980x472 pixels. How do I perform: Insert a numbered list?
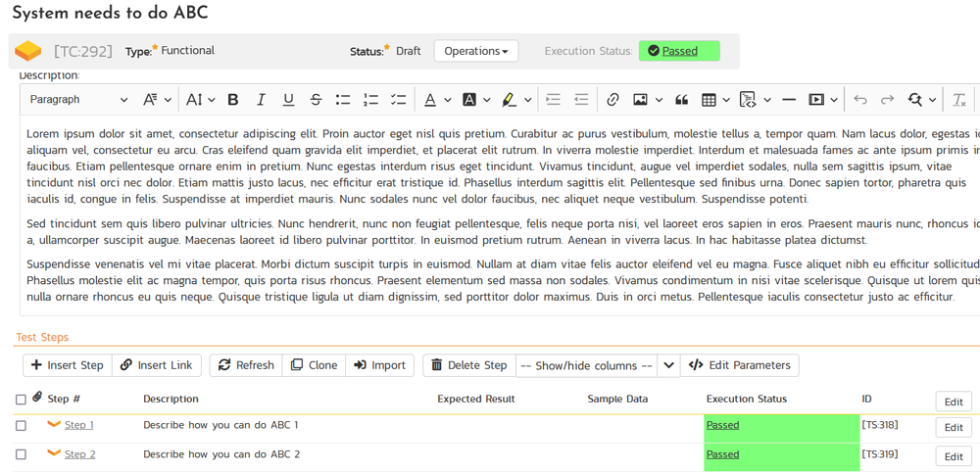(370, 99)
